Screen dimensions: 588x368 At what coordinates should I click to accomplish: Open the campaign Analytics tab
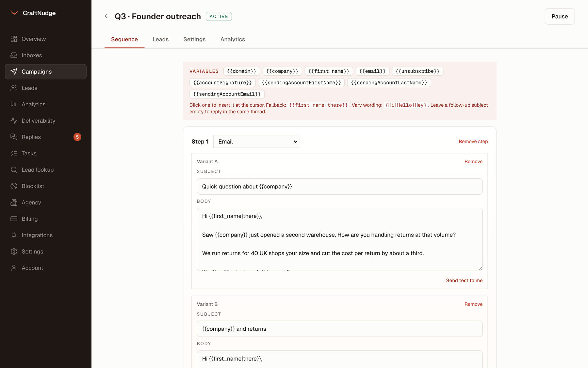tap(233, 39)
